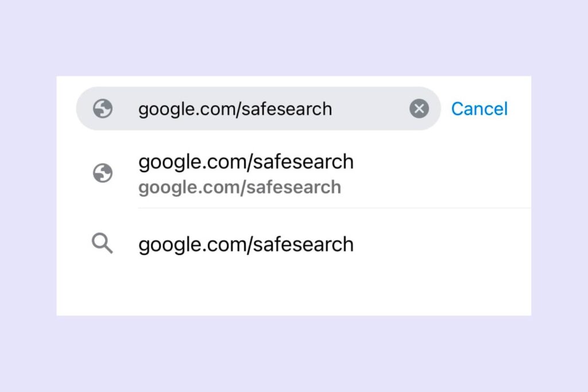
Task: Choose the second suggestion row with the search icon
Action: point(246,244)
